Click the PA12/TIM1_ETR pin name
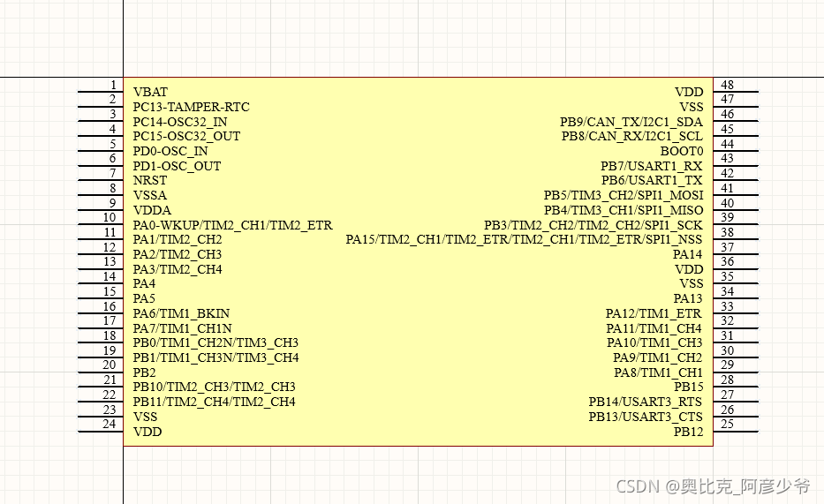Image resolution: width=824 pixels, height=504 pixels. coord(654,313)
